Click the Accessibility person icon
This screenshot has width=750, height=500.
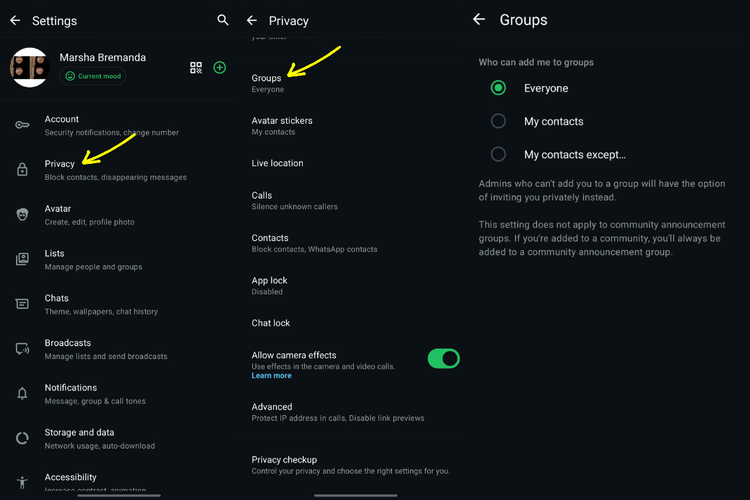click(x=22, y=482)
